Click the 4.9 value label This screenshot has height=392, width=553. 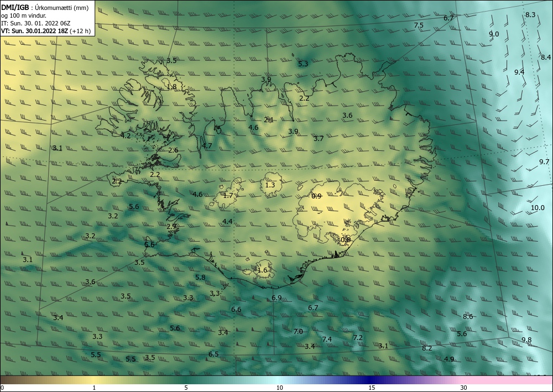tap(449, 359)
